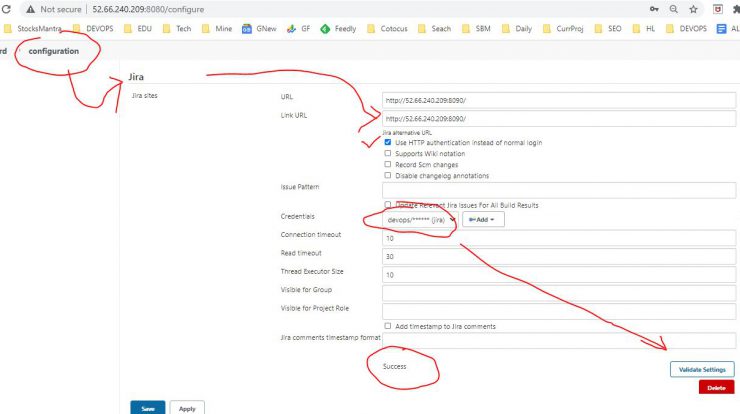The image size is (740, 414).
Task: Click the Thread Executor Size field
Action: click(x=559, y=275)
